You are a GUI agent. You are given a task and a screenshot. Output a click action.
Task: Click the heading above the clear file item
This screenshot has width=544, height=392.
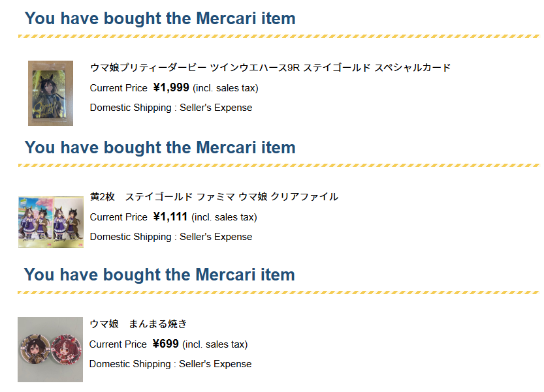[x=160, y=147]
